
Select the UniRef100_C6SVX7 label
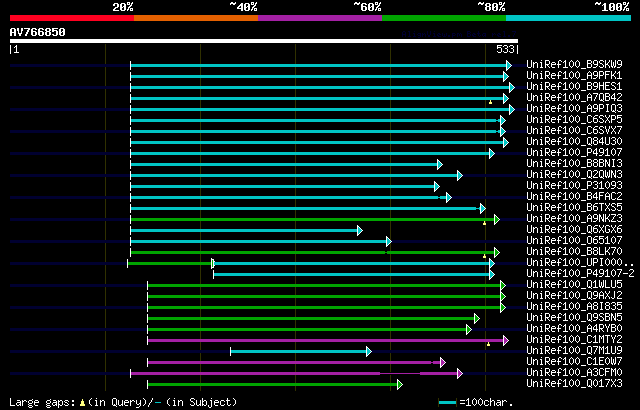coord(574,131)
